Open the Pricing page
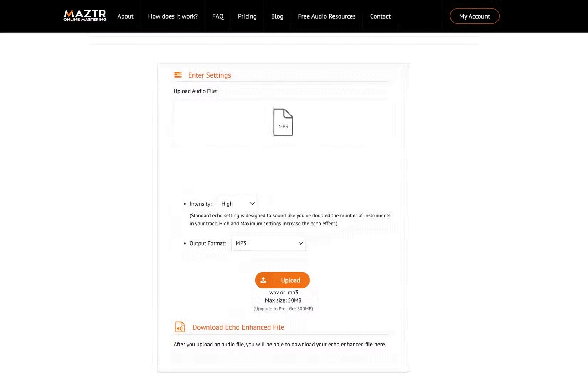The width and height of the screenshot is (588, 378). pos(247,16)
